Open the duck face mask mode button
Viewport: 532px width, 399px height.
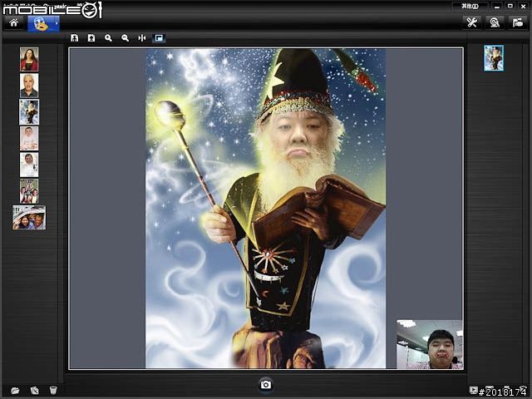click(x=41, y=23)
